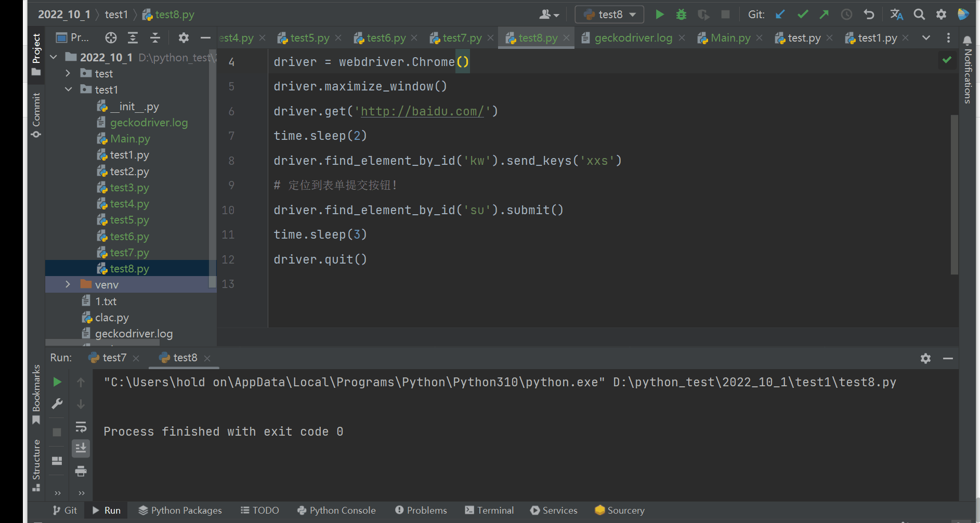Show hidden editor tabs dropdown chevron

pyautogui.click(x=926, y=37)
